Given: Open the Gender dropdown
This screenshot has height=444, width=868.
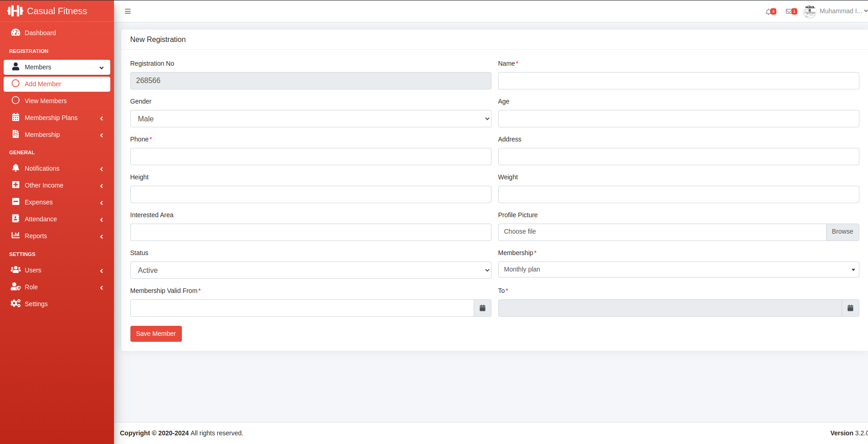Looking at the screenshot, I should point(310,118).
